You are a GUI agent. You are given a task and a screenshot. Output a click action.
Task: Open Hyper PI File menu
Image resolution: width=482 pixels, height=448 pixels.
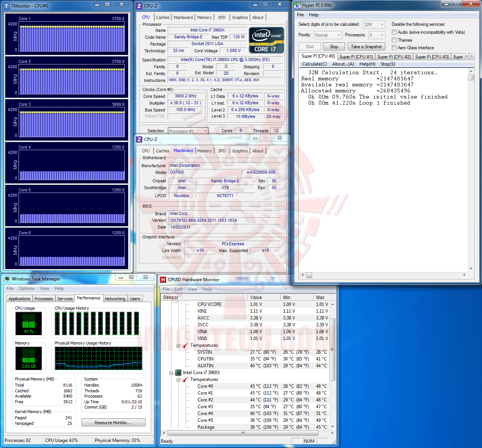[x=300, y=15]
